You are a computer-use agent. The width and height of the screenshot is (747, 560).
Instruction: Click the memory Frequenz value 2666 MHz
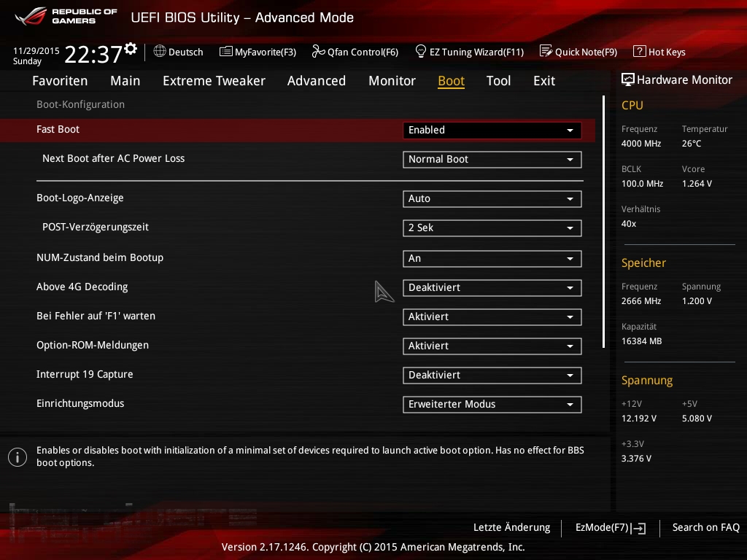640,301
